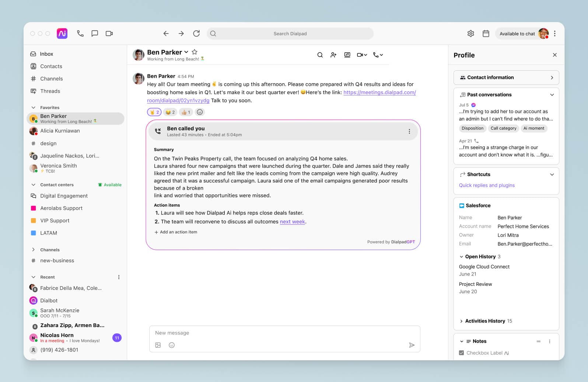
Task: Click the add person icon in chat header
Action: click(333, 55)
